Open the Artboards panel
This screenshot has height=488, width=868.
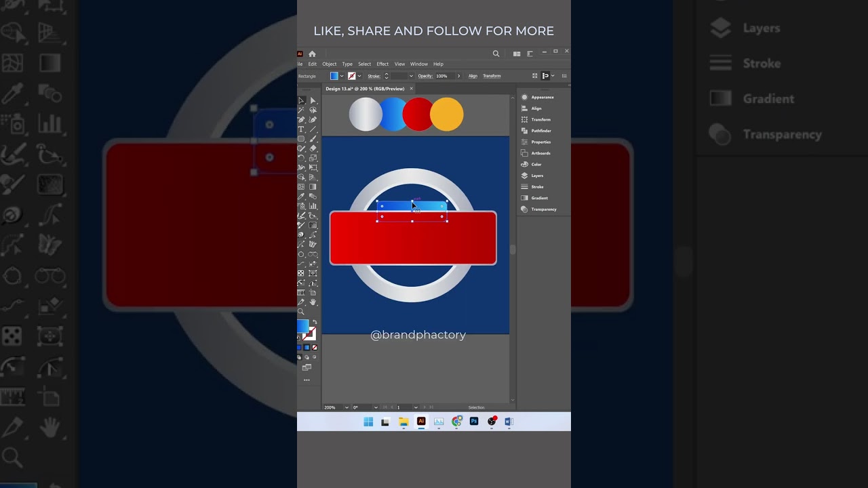[536, 153]
